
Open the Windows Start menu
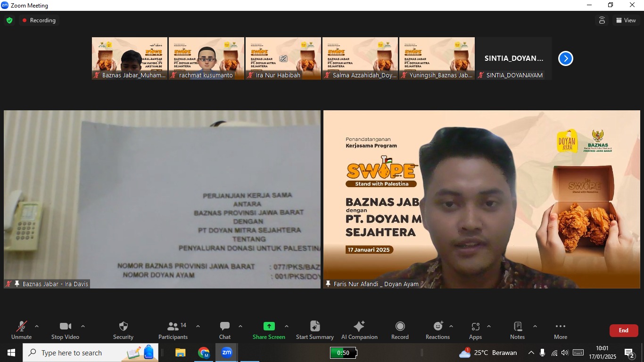(11, 353)
